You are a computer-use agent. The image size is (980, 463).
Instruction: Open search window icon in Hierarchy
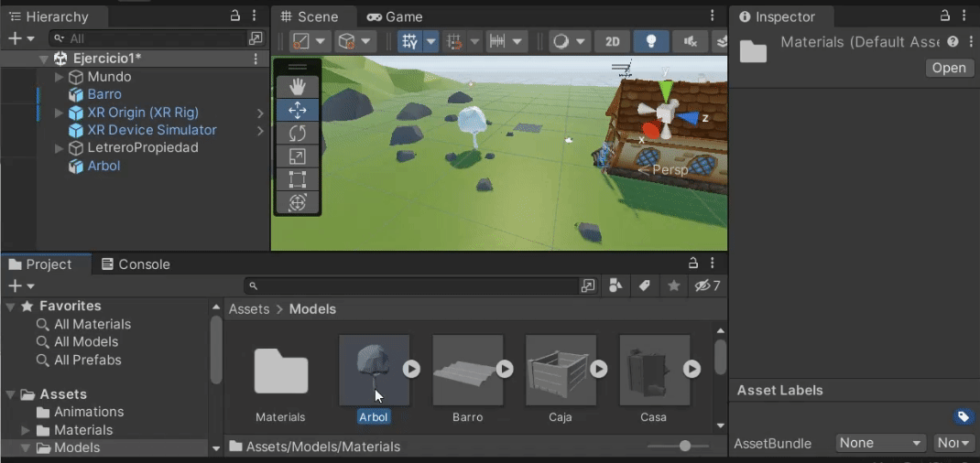point(256,38)
